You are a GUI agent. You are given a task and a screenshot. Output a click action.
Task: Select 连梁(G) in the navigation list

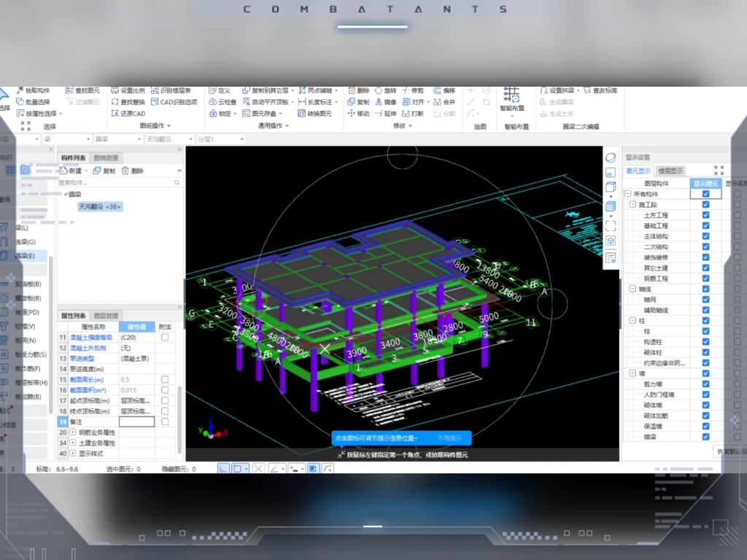click(x=26, y=242)
